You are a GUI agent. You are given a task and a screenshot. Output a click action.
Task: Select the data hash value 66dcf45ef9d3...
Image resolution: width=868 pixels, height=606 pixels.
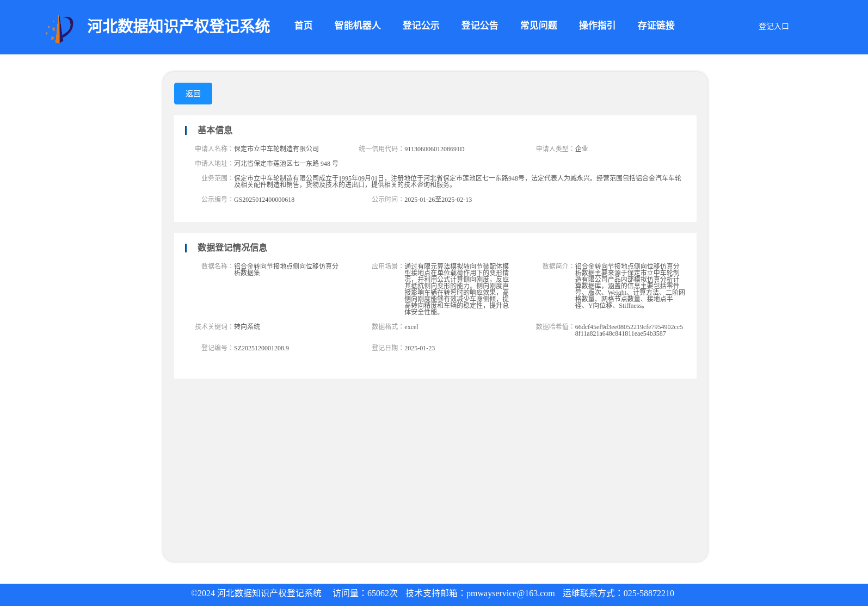[629, 330]
